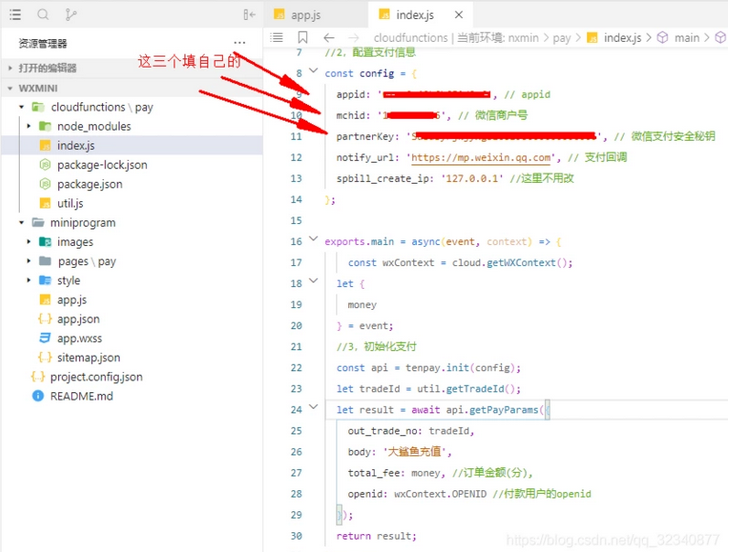Click the README.md info icon
The height and width of the screenshot is (552, 735).
point(38,396)
